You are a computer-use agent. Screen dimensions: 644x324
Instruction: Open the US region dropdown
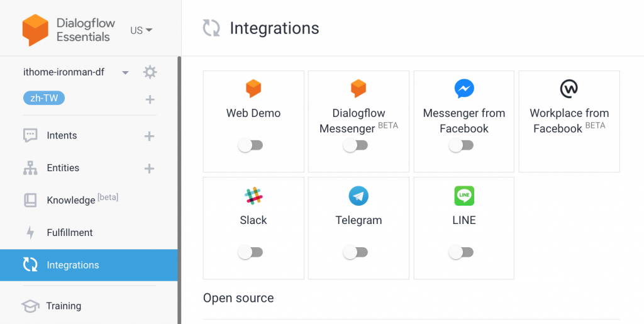pyautogui.click(x=142, y=30)
